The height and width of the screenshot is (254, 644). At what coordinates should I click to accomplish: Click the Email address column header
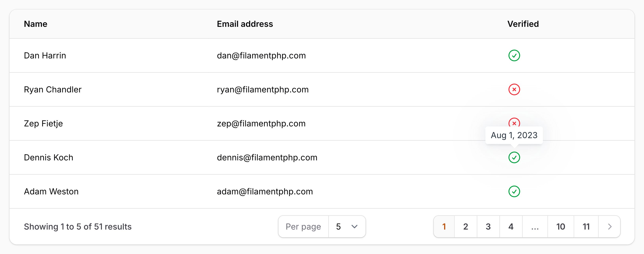click(x=245, y=24)
